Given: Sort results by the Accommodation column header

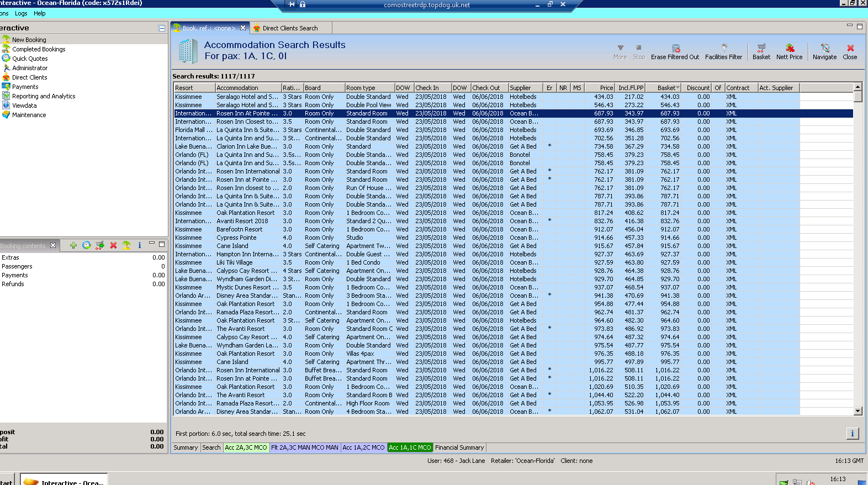Looking at the screenshot, I should click(248, 88).
